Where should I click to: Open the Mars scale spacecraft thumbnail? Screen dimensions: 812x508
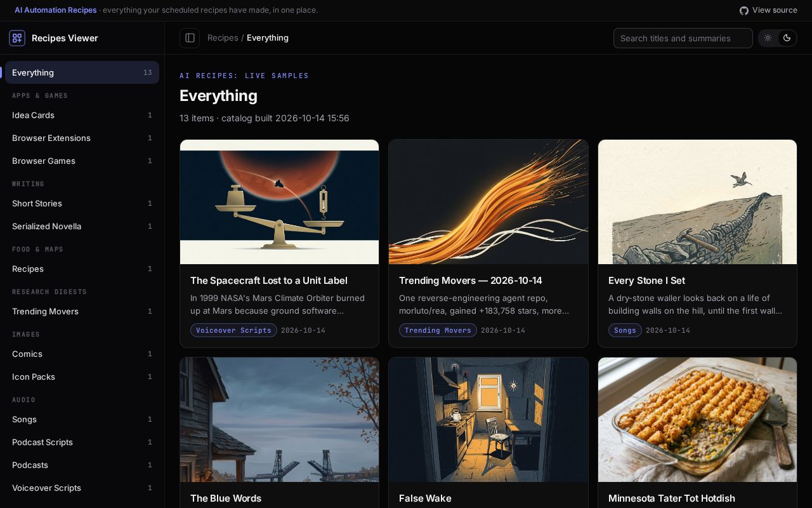coord(279,202)
